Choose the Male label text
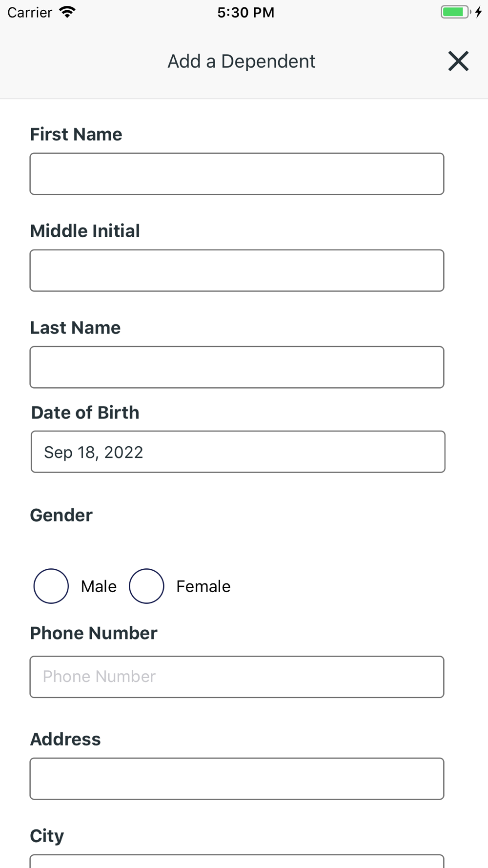Viewport: 488px width, 868px height. point(99,586)
